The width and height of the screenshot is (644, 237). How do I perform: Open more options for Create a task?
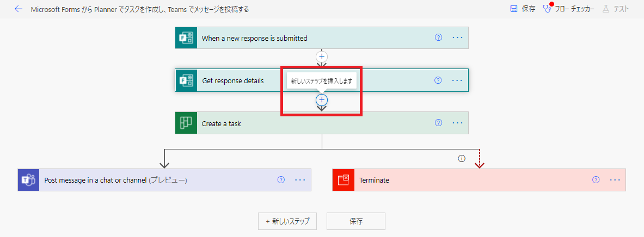click(x=457, y=123)
